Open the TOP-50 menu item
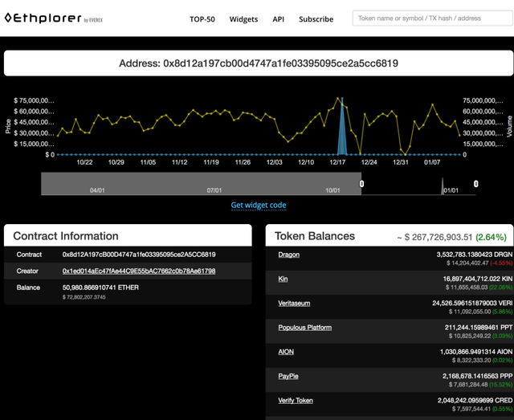The height and width of the screenshot is (420, 514). (202, 19)
